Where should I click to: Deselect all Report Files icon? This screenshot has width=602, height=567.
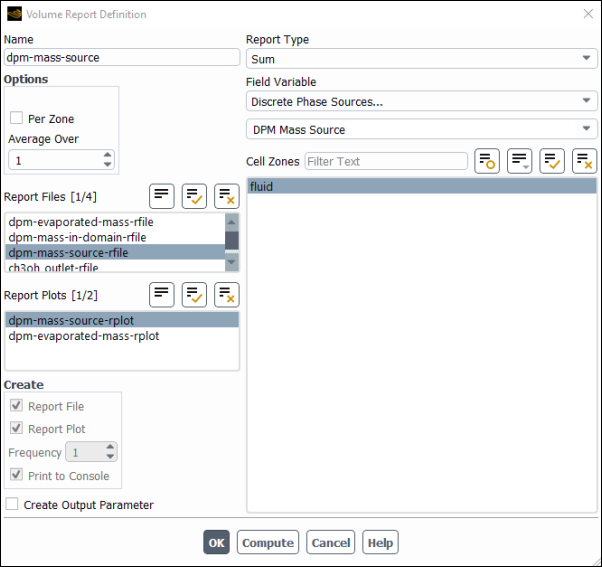pos(227,196)
